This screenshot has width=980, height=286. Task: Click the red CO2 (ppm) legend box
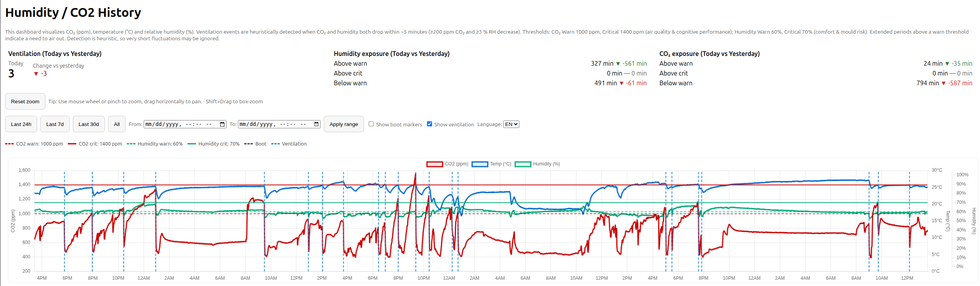click(434, 164)
